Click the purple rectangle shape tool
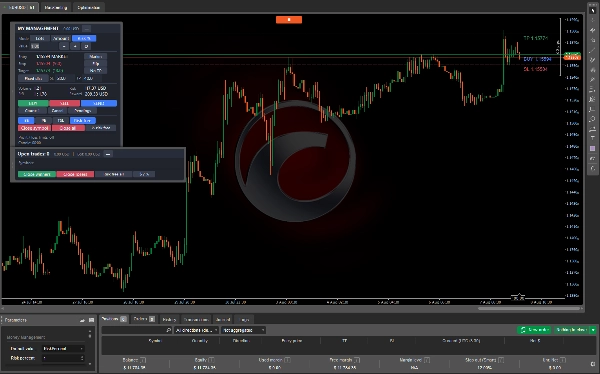The image size is (600, 374). (593, 148)
